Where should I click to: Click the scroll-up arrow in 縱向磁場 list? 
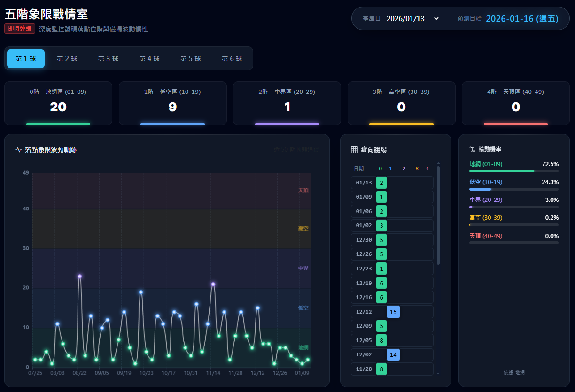[438, 162]
